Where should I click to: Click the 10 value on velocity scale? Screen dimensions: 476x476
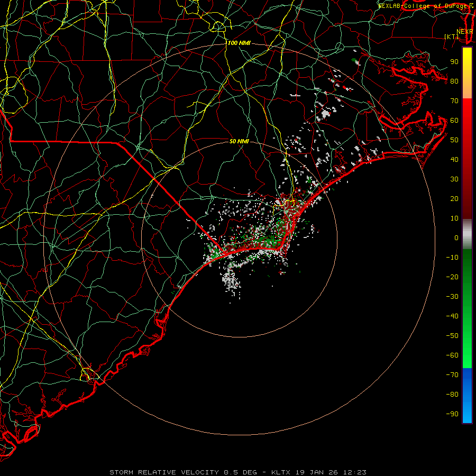[x=454, y=218]
